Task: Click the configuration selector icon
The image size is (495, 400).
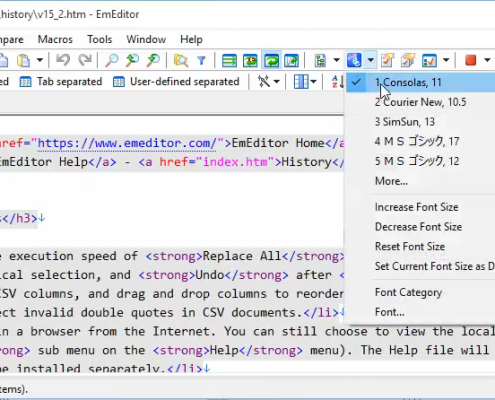Action: [x=320, y=61]
